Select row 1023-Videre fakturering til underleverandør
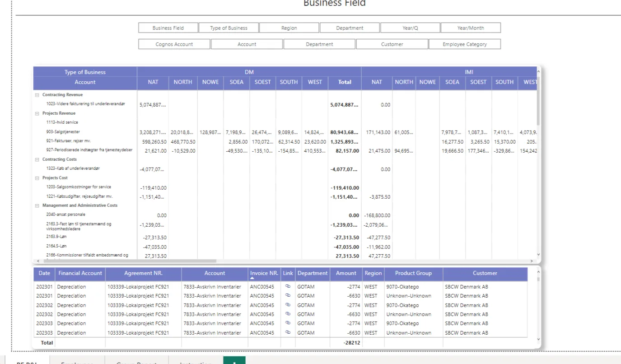The image size is (621, 364). pos(85,104)
